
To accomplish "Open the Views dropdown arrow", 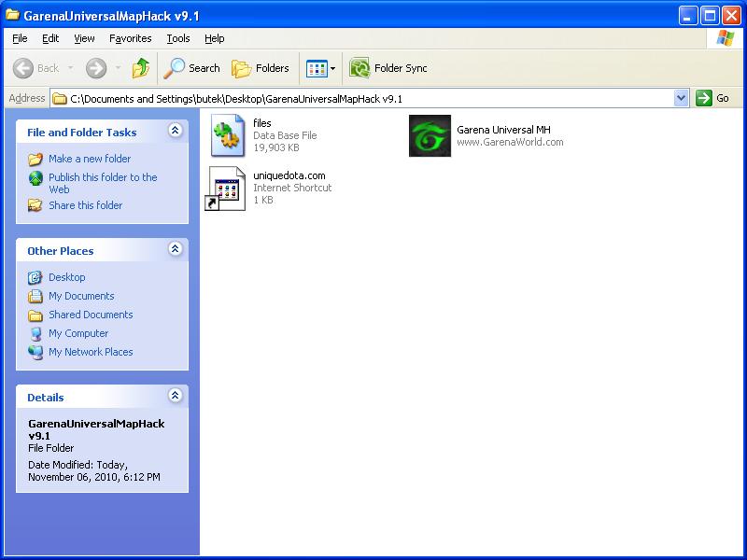I will tap(332, 68).
